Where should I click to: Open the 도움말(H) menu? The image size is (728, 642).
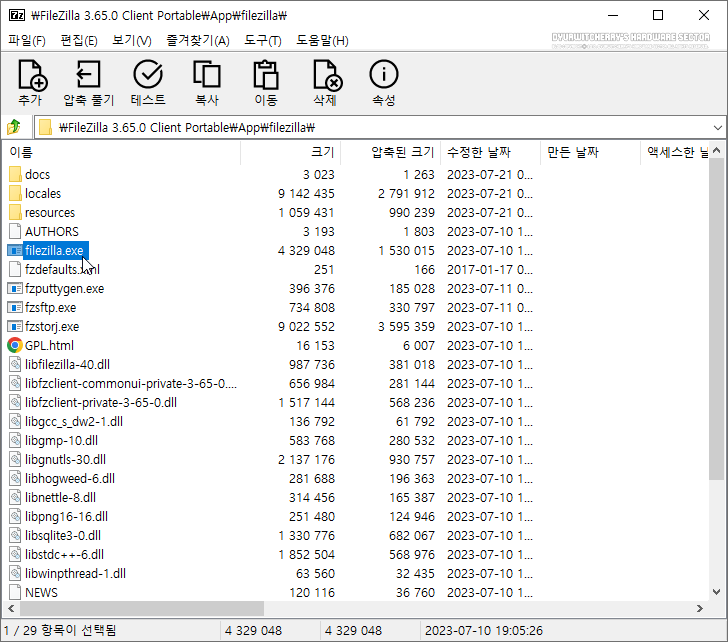322,41
